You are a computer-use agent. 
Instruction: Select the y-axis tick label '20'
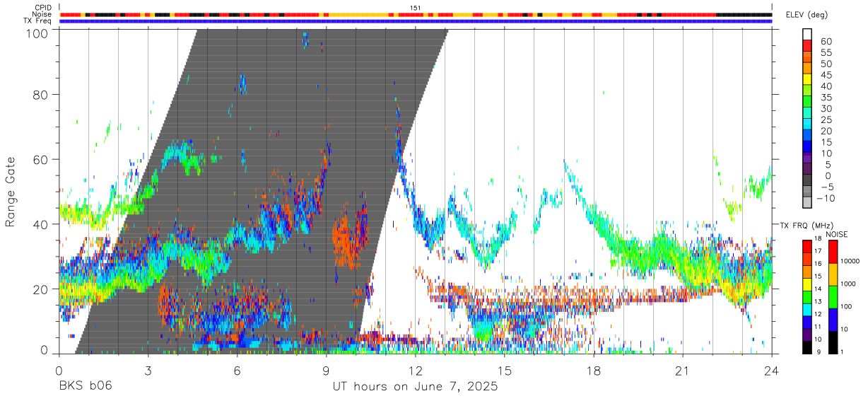[41, 289]
